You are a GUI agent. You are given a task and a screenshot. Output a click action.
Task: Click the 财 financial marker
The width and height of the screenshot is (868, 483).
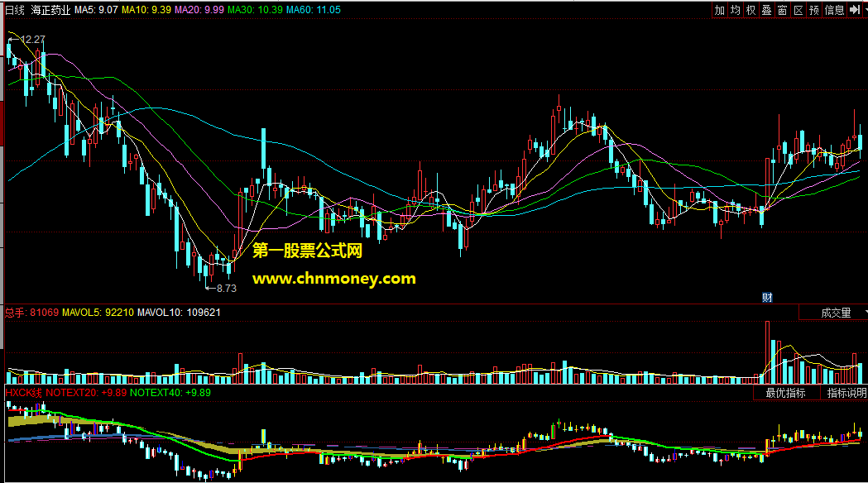(x=767, y=298)
